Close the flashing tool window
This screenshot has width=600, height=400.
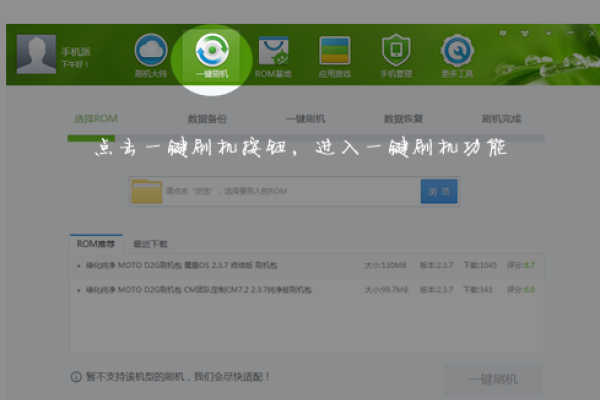pos(592,33)
